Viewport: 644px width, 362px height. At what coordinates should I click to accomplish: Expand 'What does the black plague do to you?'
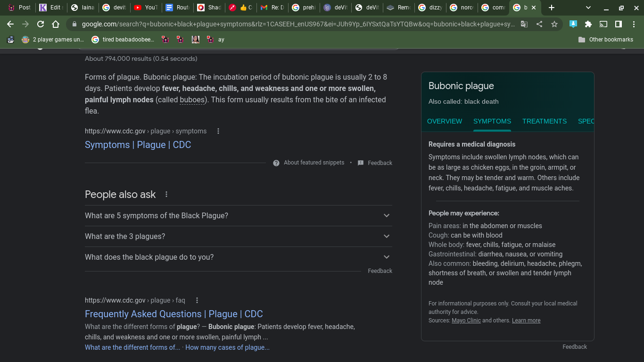239,257
